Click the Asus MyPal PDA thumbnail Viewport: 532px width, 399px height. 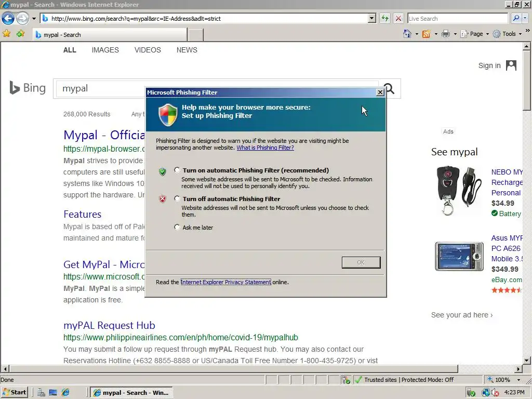tap(459, 256)
